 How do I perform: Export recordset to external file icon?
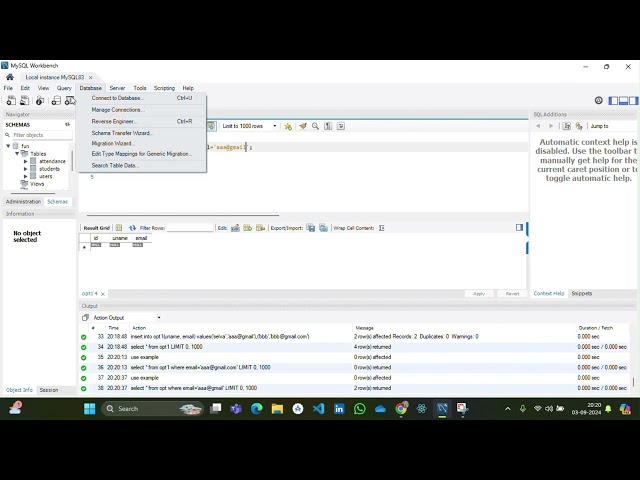point(311,228)
